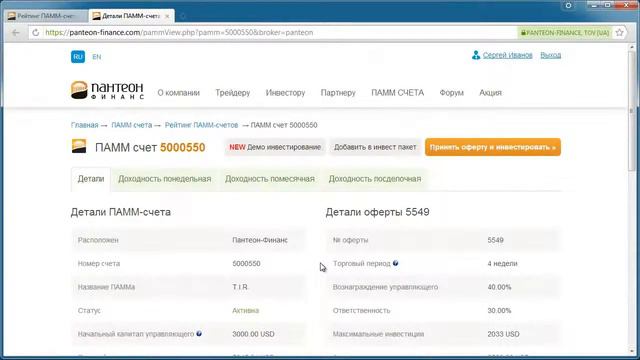Image resolution: width=640 pixels, height=360 pixels.
Task: Select the RU language button
Action: [x=78, y=57]
